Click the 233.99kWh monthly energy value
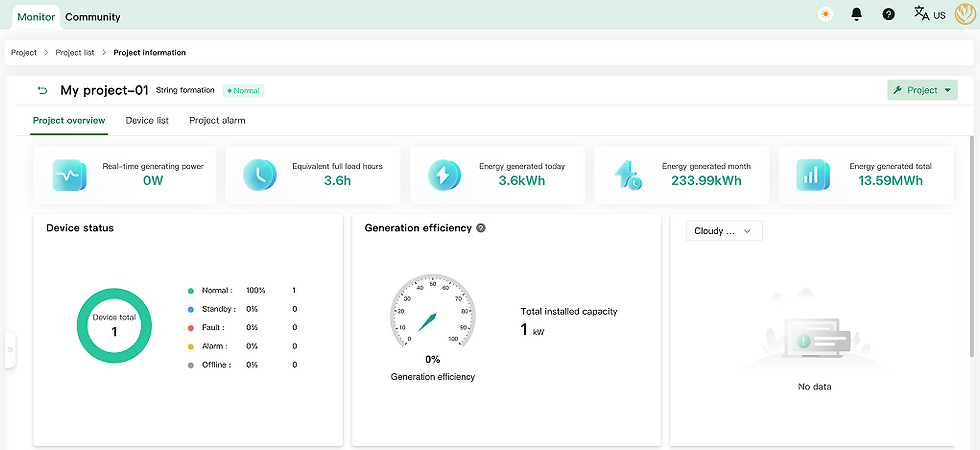This screenshot has height=450, width=980. pyautogui.click(x=706, y=181)
